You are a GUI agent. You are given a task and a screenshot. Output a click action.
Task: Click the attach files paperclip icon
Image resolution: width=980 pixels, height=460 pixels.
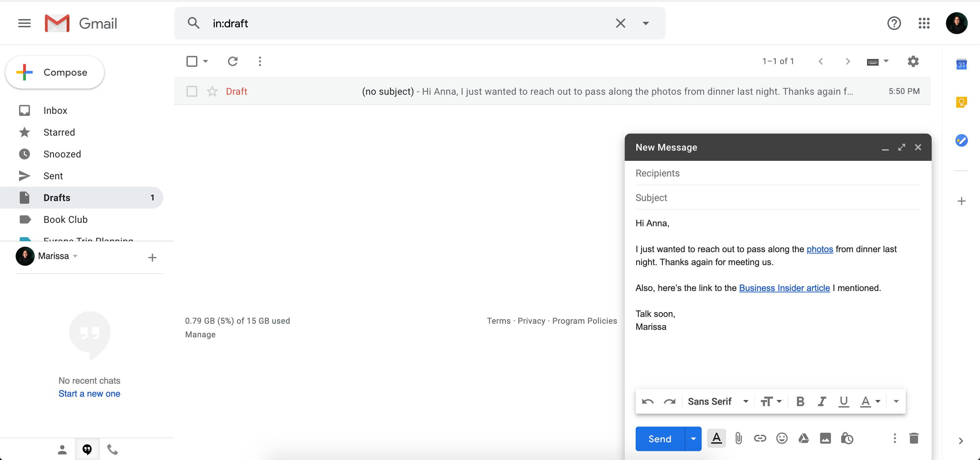[x=738, y=438]
